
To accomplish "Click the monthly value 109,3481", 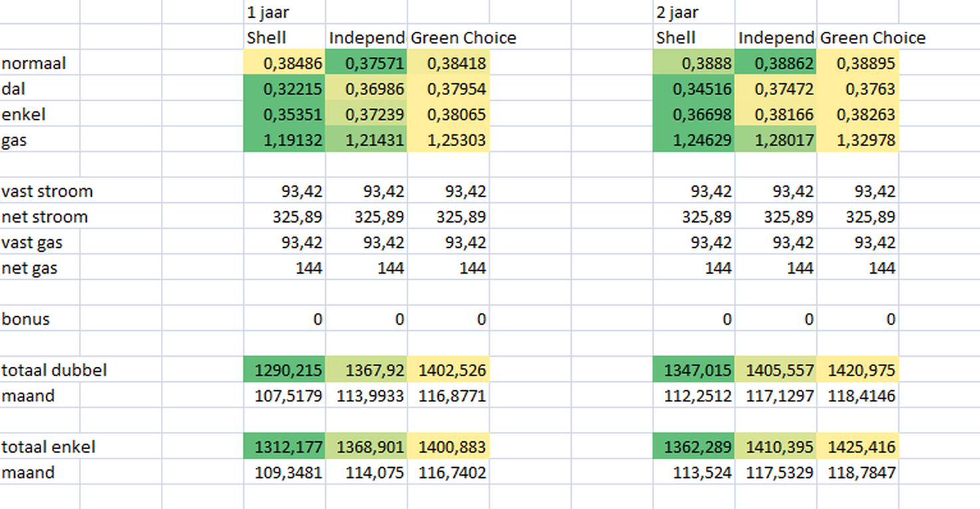I will click(x=285, y=472).
